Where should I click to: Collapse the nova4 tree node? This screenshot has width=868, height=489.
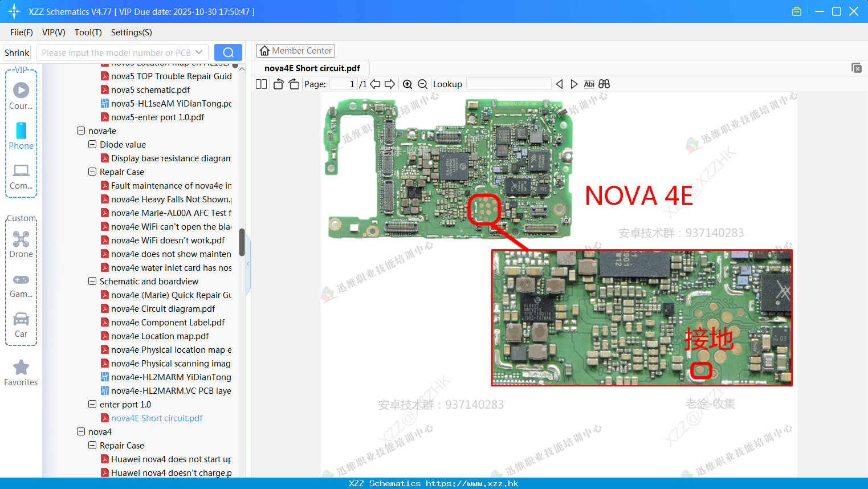click(x=81, y=432)
